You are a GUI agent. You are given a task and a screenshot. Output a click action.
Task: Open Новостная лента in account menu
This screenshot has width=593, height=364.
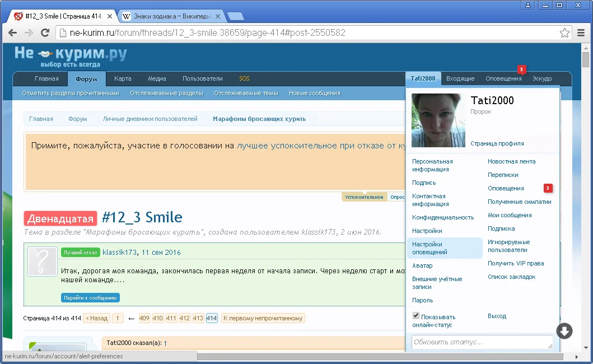tap(511, 162)
